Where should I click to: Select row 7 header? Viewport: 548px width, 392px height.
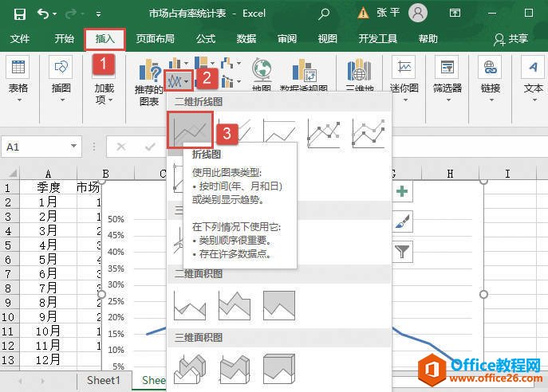coord(9,273)
